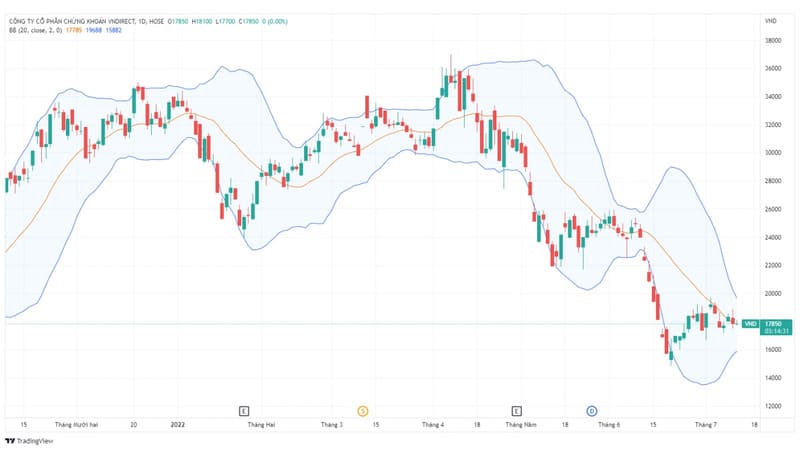Click the earnings E marker near Tháng Năm
800x450 pixels.
click(516, 411)
